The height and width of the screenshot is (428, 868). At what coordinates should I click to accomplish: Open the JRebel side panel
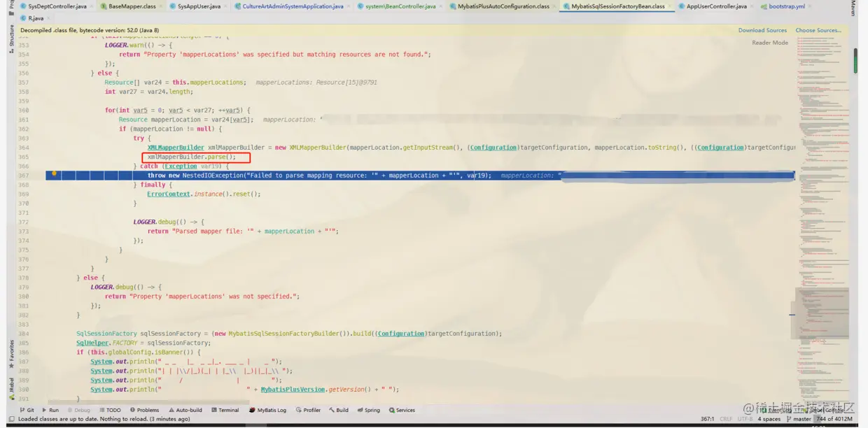click(11, 389)
